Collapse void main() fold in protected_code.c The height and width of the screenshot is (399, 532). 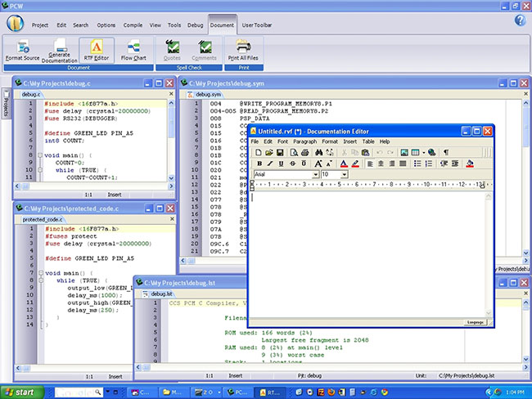(41, 273)
